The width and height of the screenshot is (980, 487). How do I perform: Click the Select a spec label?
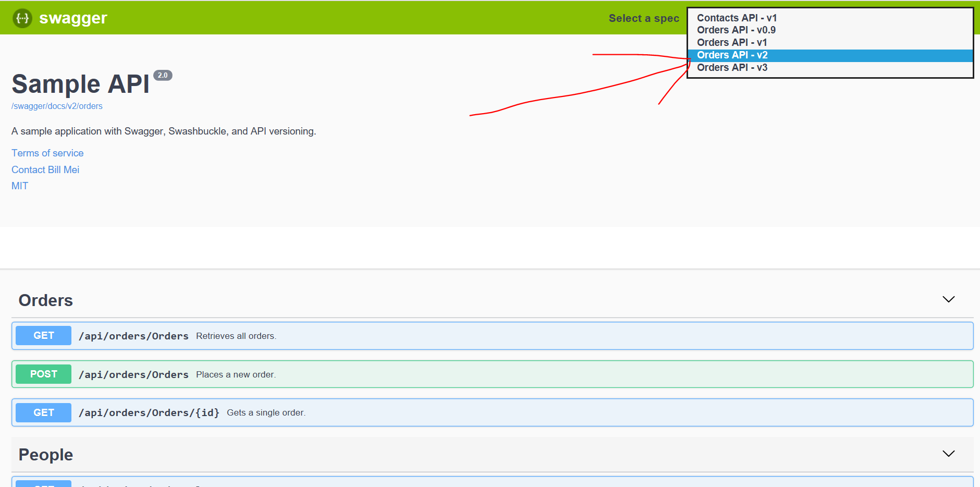coord(644,18)
